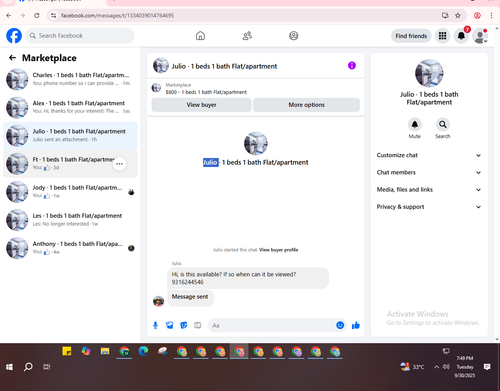Open Sticky Notes from the taskbar
500x391 pixels.
[x=67, y=351]
